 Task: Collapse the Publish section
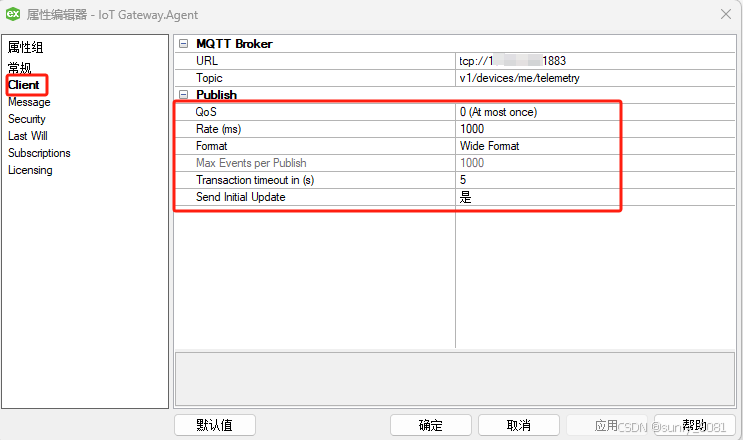coord(183,95)
